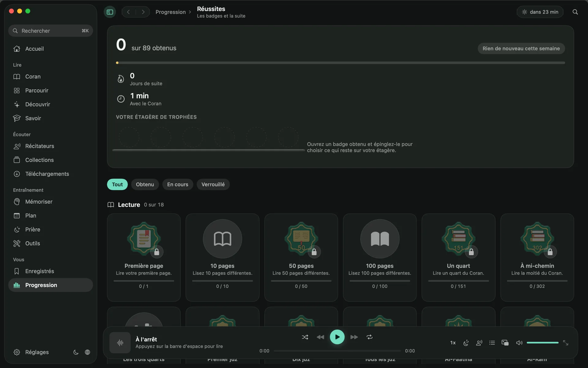Select the Verrouillé filter tab
This screenshot has height=368, width=588.
213,184
